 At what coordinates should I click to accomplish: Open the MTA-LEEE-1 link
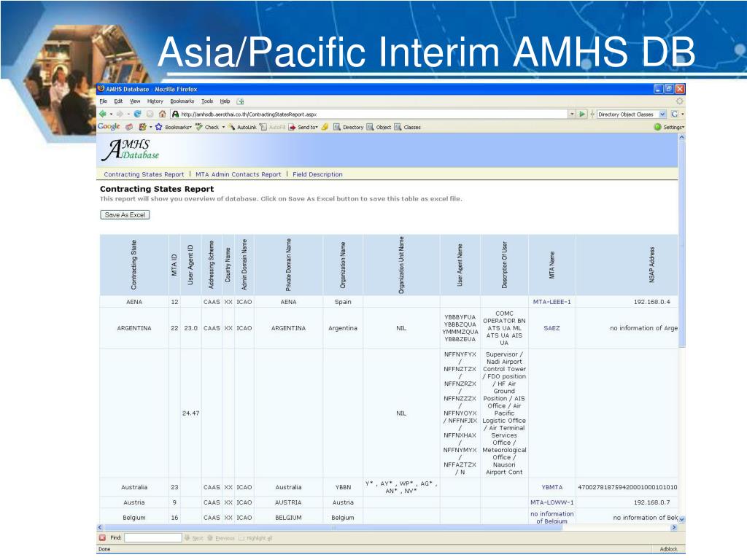pyautogui.click(x=551, y=302)
